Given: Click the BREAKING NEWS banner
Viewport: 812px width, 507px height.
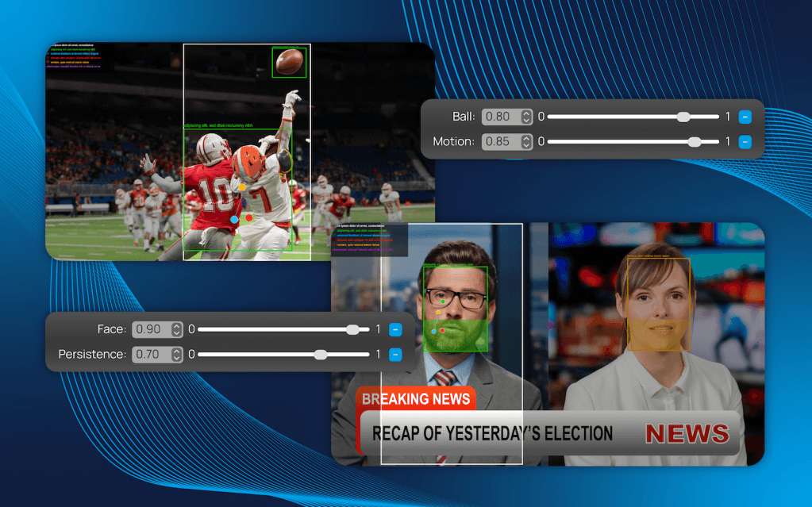Looking at the screenshot, I should [416, 399].
